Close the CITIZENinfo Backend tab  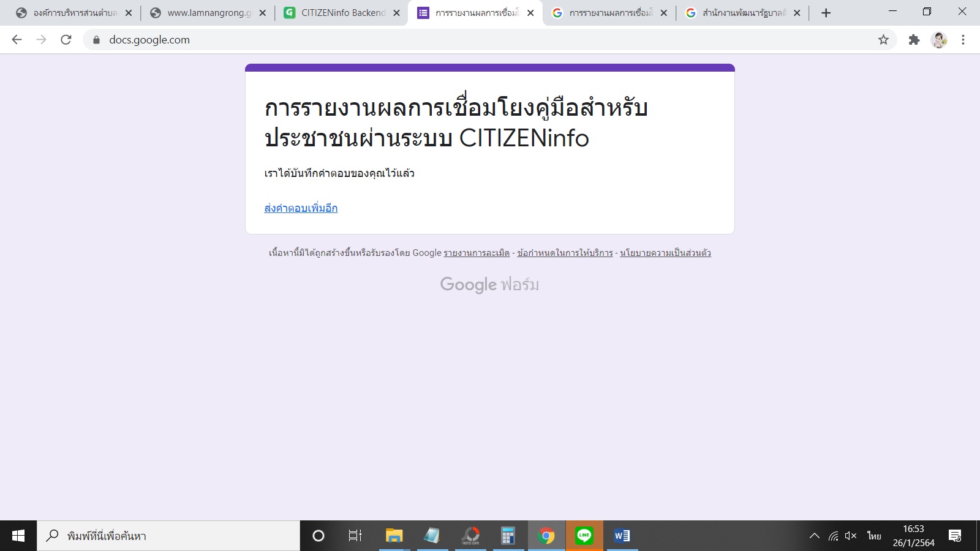[396, 13]
